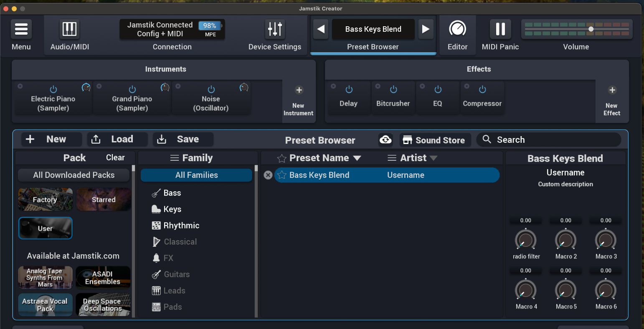644x329 pixels.
Task: Clear the pack selection
Action: point(115,157)
